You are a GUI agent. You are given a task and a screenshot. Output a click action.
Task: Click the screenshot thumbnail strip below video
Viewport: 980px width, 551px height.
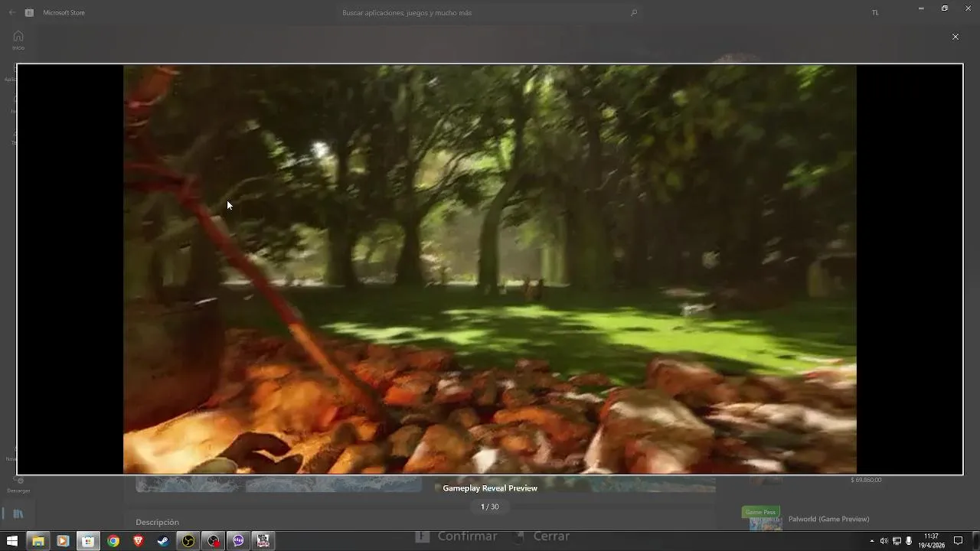click(x=426, y=484)
